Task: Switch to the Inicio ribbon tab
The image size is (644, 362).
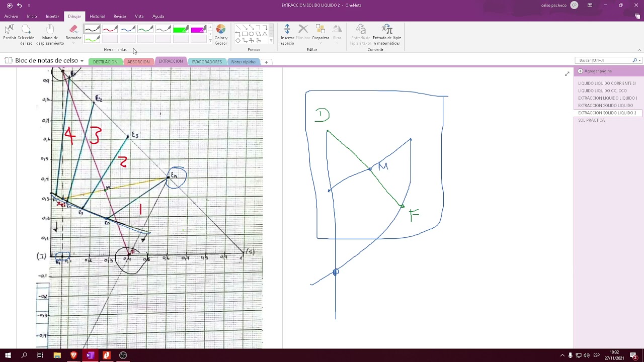Action: 32,16
